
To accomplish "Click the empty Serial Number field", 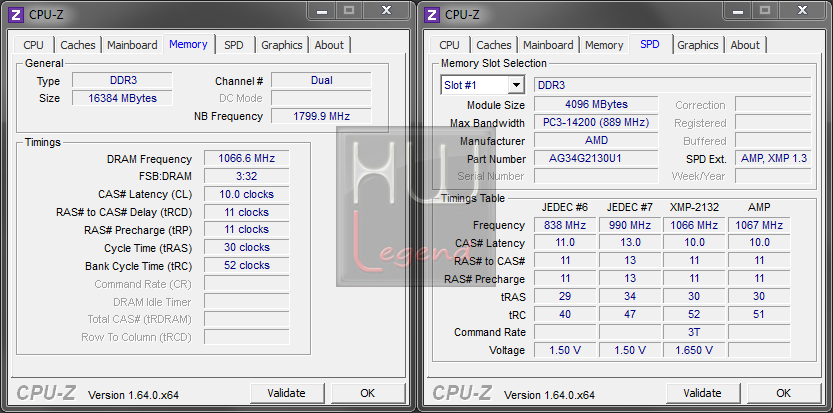I will point(596,176).
